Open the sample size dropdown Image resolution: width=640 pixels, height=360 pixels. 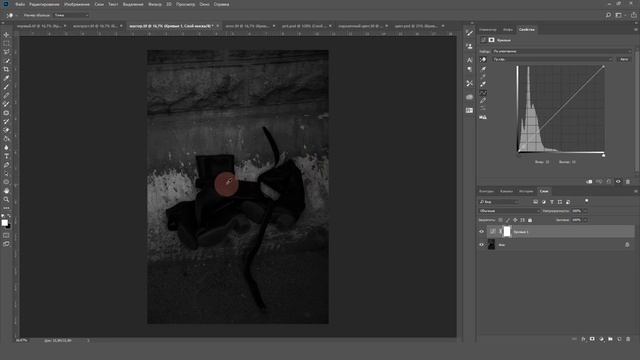[71, 15]
